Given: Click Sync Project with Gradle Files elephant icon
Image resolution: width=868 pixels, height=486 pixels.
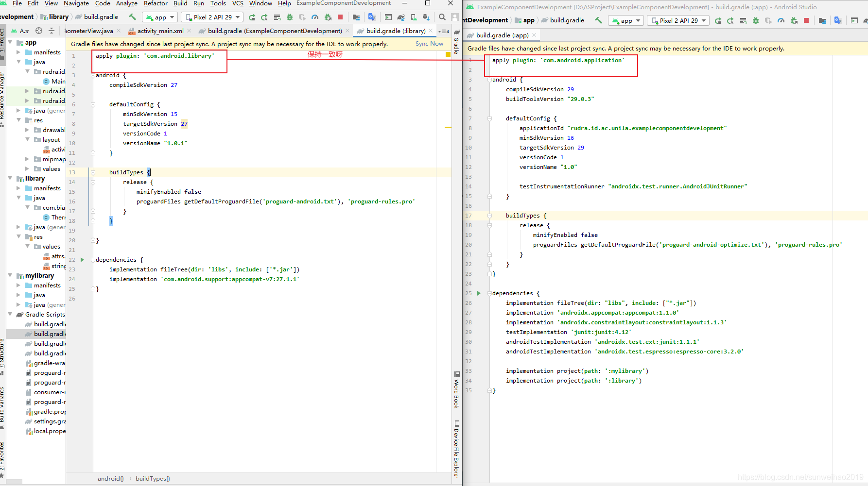Looking at the screenshot, I should [x=400, y=17].
